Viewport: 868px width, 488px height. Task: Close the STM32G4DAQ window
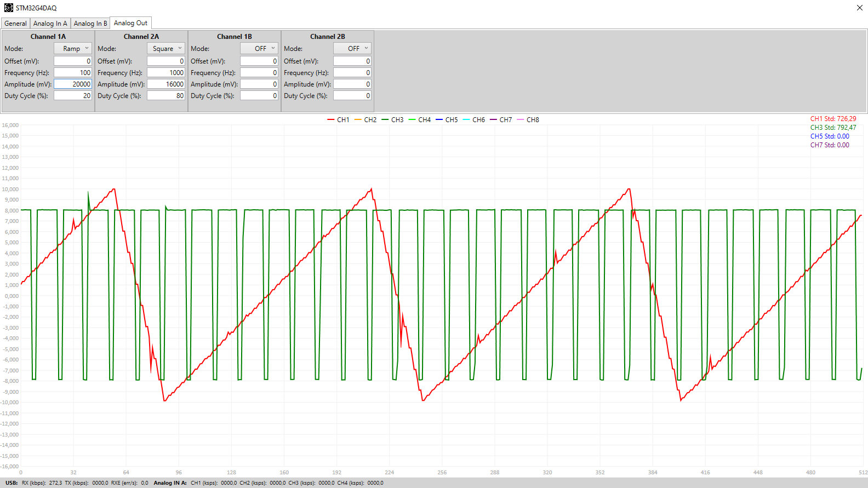tap(859, 8)
